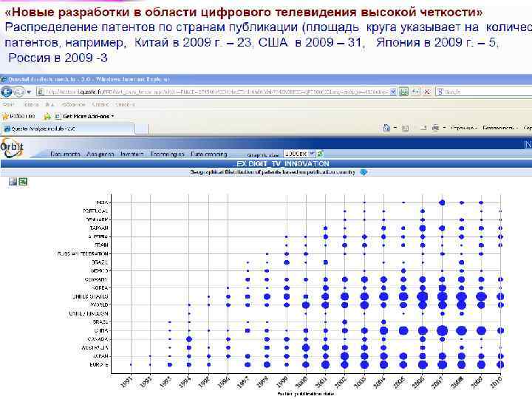Click the GERMANY axis label
The width and height of the screenshot is (532, 399).
[96, 279]
